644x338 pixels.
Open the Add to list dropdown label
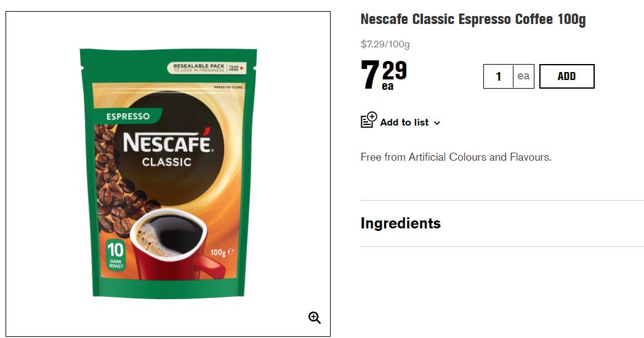point(404,123)
